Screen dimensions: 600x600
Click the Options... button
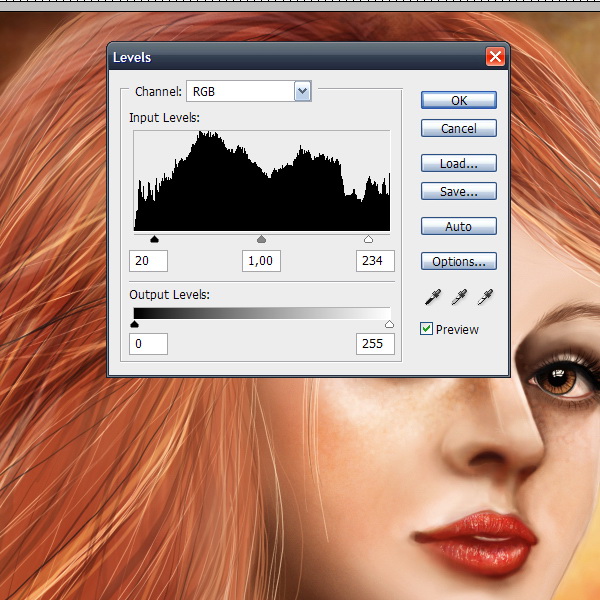tap(459, 261)
